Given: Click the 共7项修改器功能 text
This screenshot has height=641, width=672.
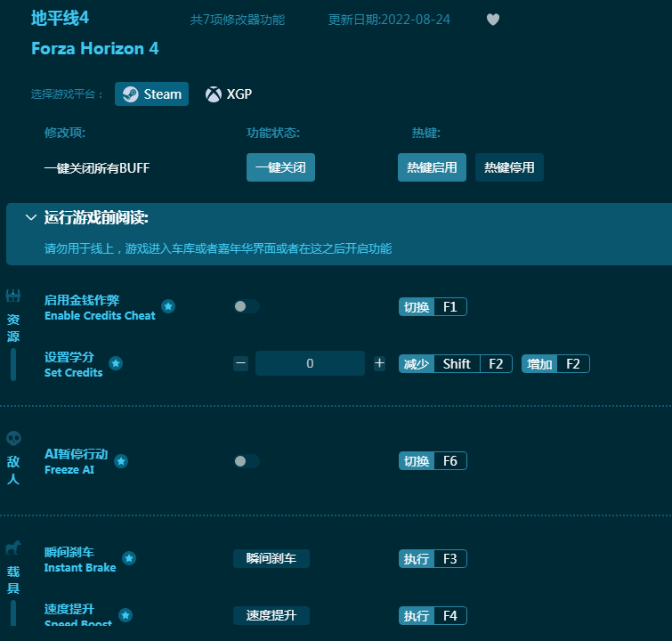Looking at the screenshot, I should [238, 20].
